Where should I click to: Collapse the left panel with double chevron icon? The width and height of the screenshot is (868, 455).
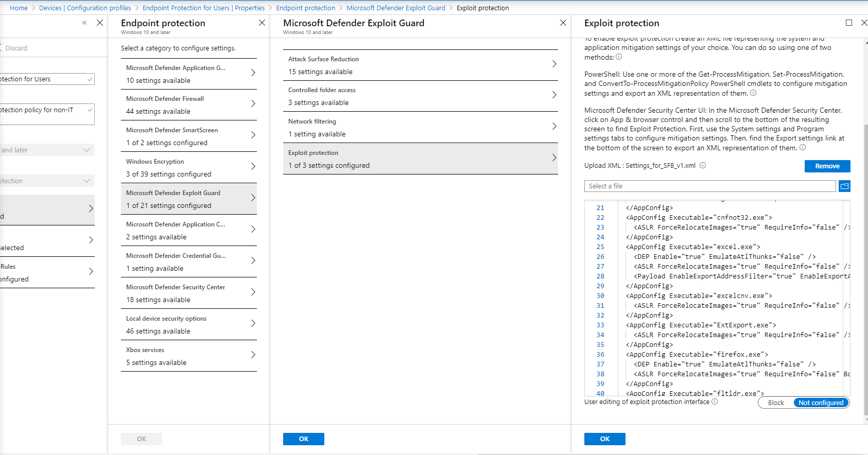[x=84, y=23]
